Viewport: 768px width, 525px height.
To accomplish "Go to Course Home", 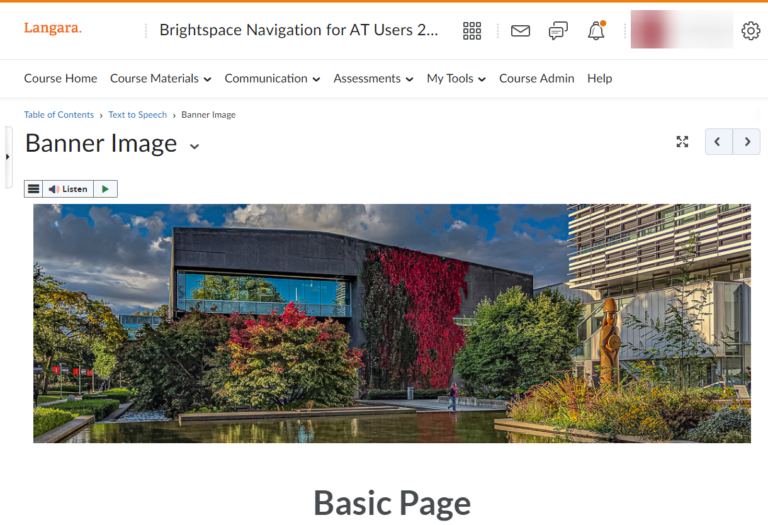I will 60,78.
